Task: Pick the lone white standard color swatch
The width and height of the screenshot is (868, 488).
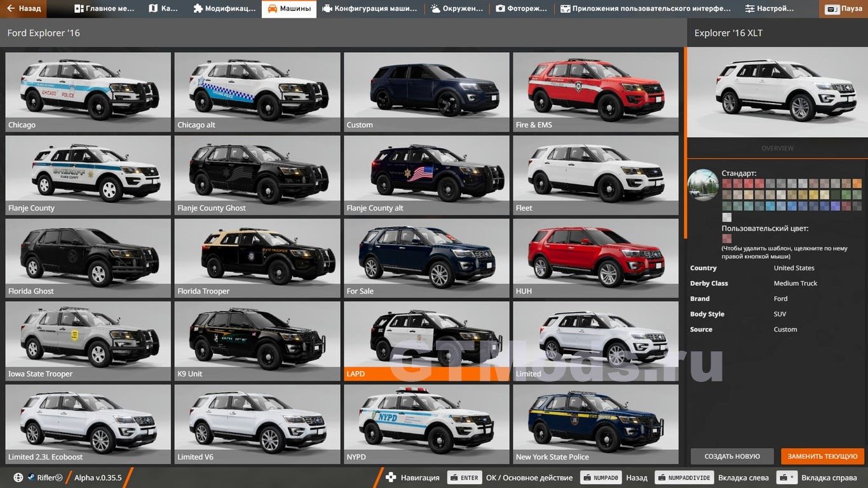Action: [727, 217]
